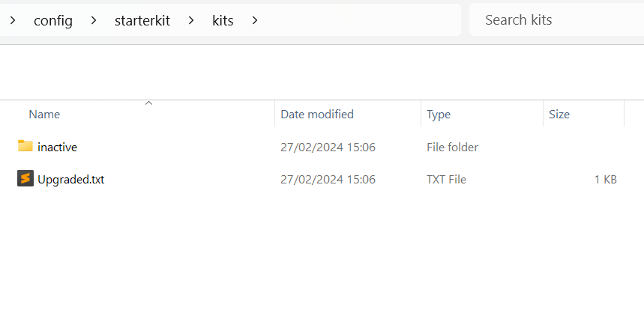
Task: Expand the chevron after kits breadcrumb
Action: coord(255,20)
